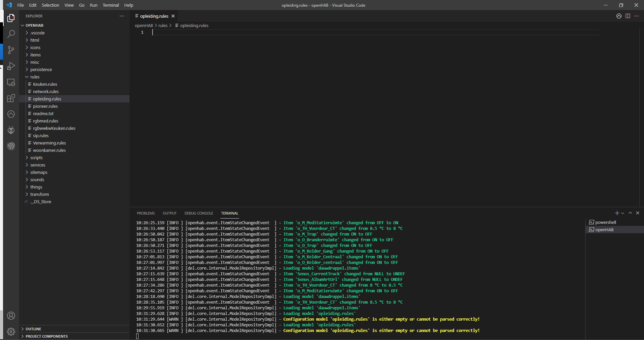Image resolution: width=644 pixels, height=340 pixels.
Task: Open the Manage gear icon
Action: tap(11, 332)
